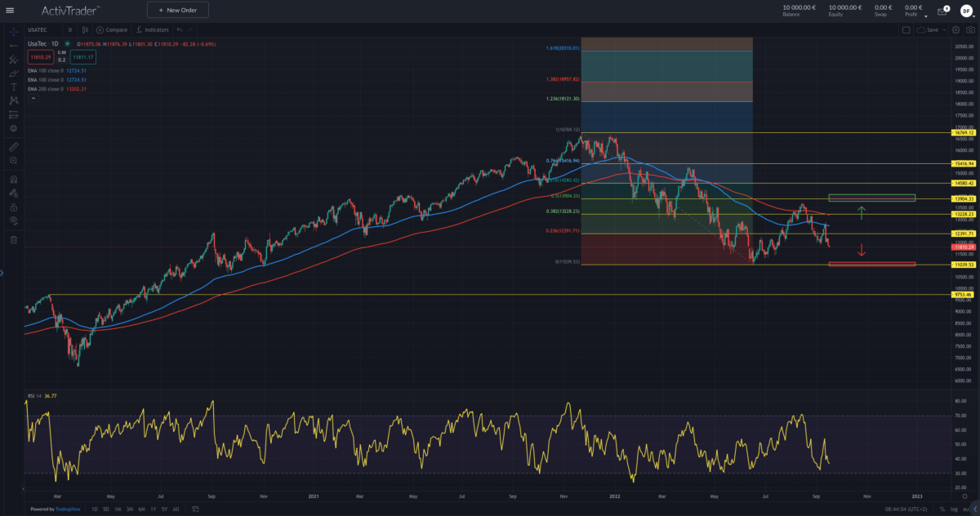Toggle stay in drawing mode

[x=13, y=193]
